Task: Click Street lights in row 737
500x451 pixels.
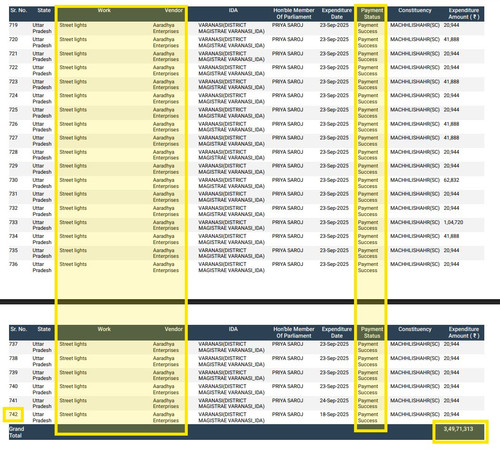Action: 73,344
